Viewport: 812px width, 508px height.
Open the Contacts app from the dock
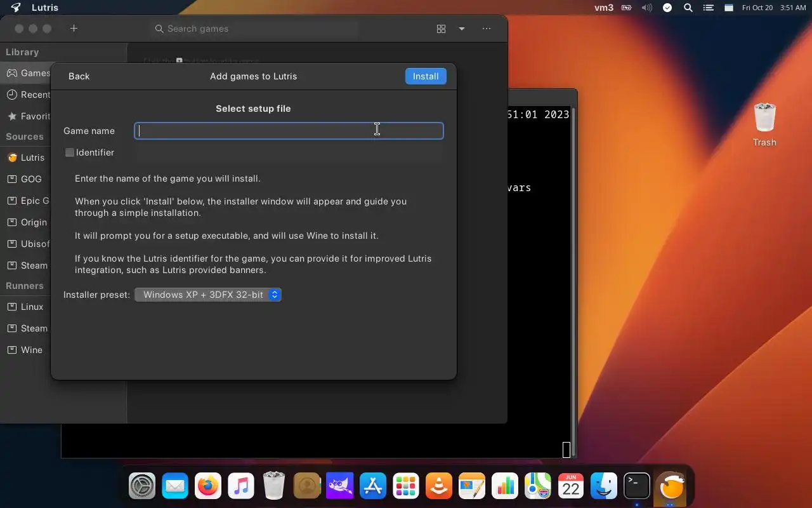pos(307,487)
